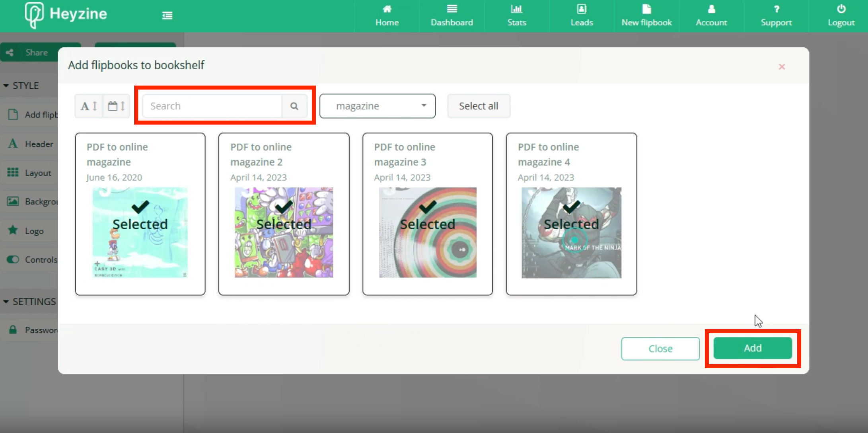
Task: Go to the Dashboard menu item
Action: pos(452,16)
